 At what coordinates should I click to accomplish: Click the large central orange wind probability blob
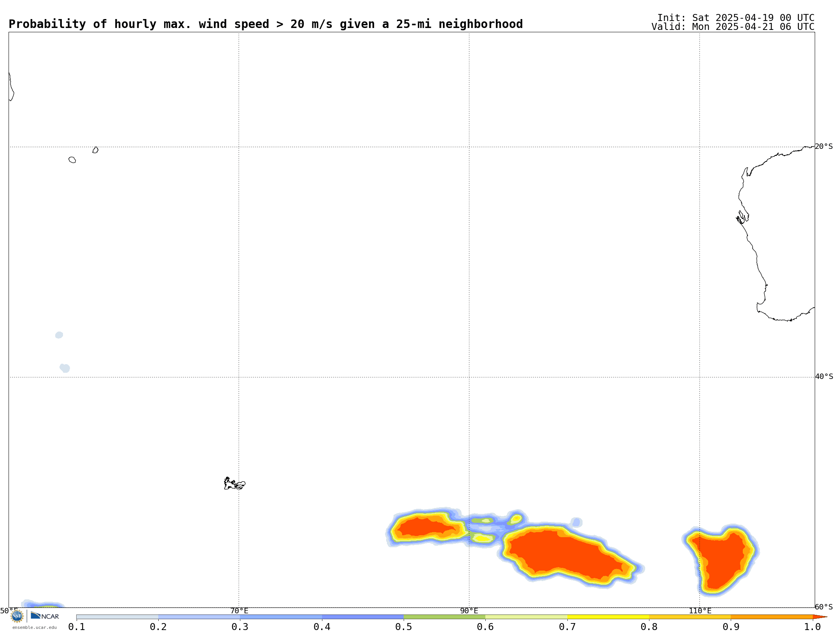click(x=568, y=556)
